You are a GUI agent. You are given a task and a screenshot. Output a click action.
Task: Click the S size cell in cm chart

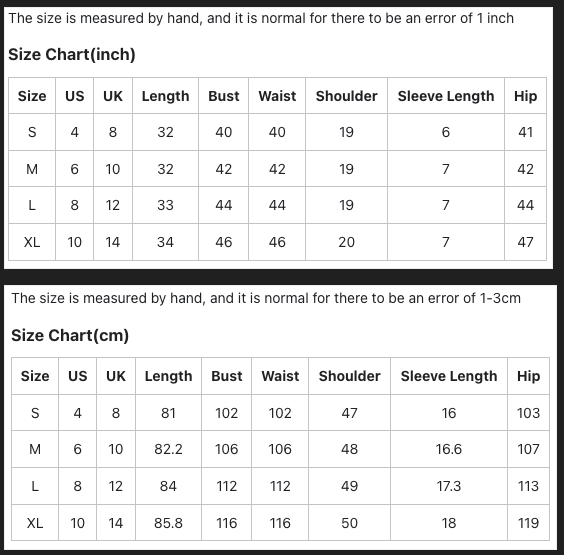coord(35,413)
